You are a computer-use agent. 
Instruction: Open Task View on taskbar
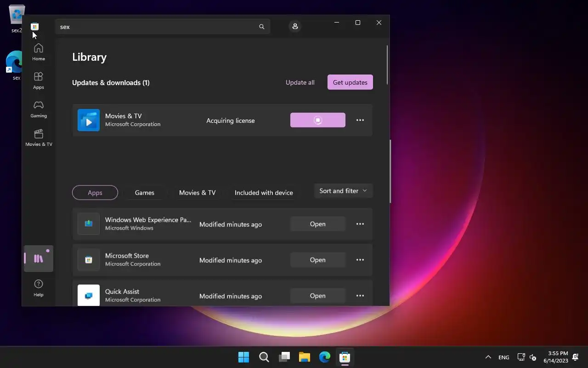[284, 357]
